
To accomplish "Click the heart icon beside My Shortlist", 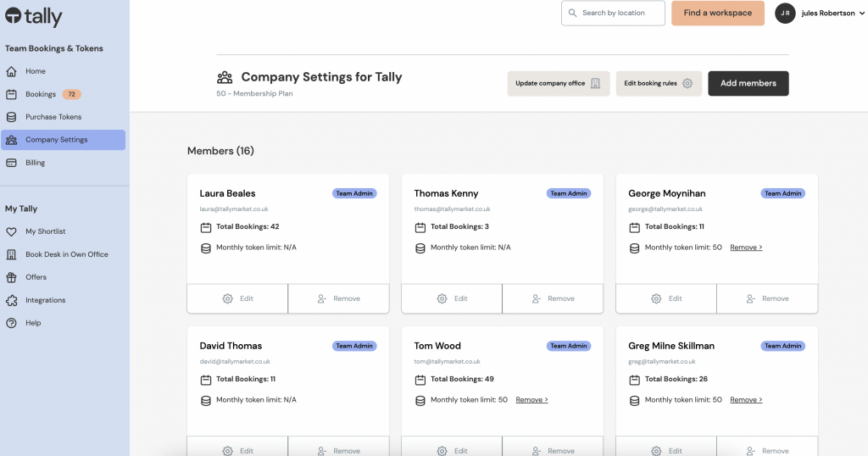I will pos(11,231).
